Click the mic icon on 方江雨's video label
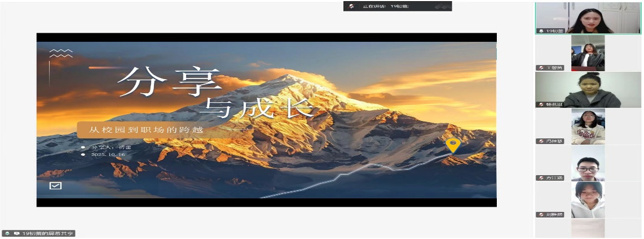Screen dimensions: 644x239 (541, 178)
